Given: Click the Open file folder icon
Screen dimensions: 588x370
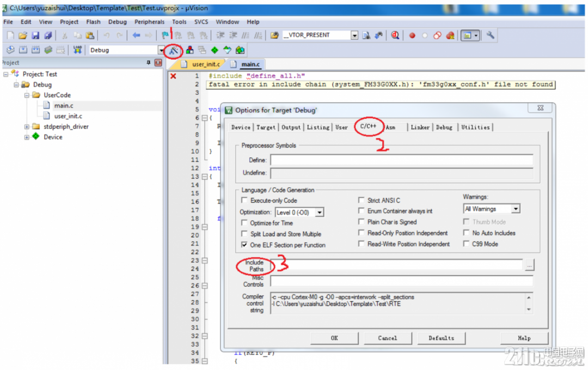Looking at the screenshot, I should pos(23,35).
